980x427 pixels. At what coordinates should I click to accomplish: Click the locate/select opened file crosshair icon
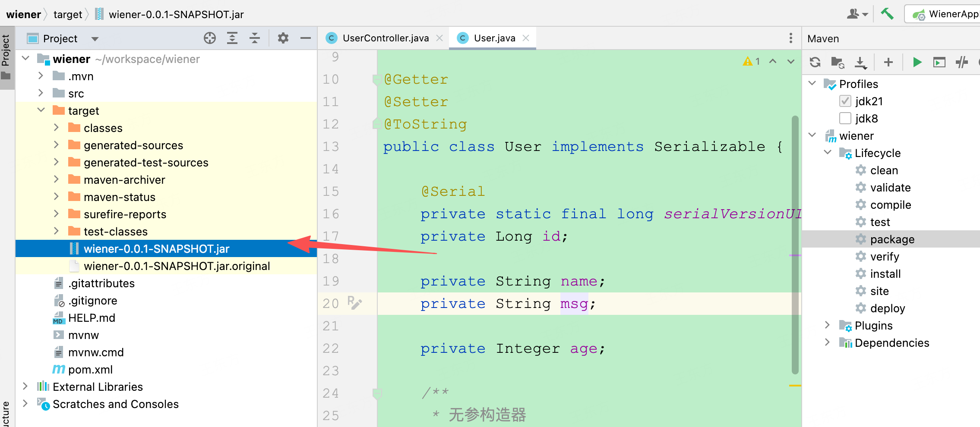click(x=210, y=38)
